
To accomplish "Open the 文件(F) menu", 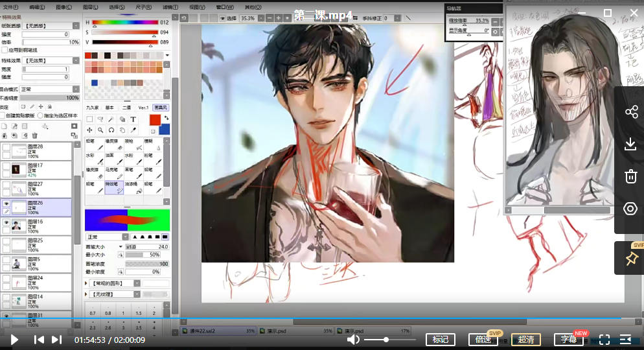I will pyautogui.click(x=10, y=7).
